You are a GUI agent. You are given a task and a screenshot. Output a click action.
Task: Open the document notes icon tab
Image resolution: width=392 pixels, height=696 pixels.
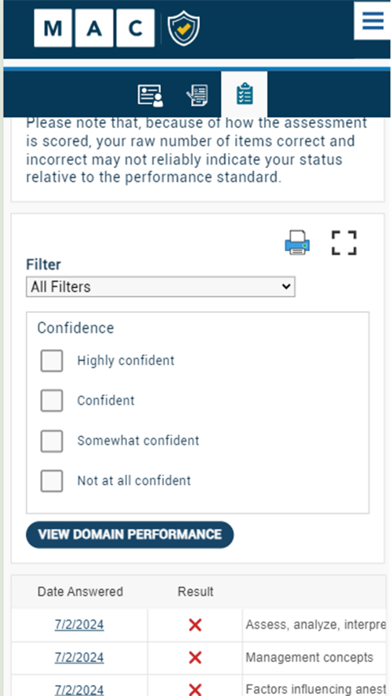click(x=197, y=95)
